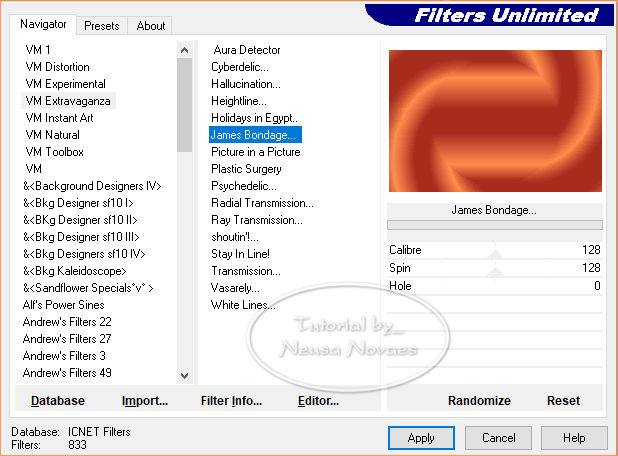Click the category list scrollbar thumb
The height and width of the screenshot is (456, 618).
coord(184,105)
